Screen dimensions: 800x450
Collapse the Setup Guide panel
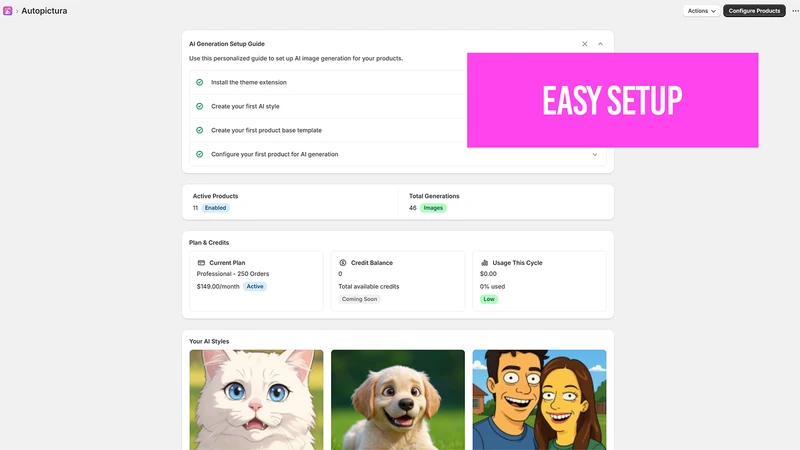(x=601, y=44)
